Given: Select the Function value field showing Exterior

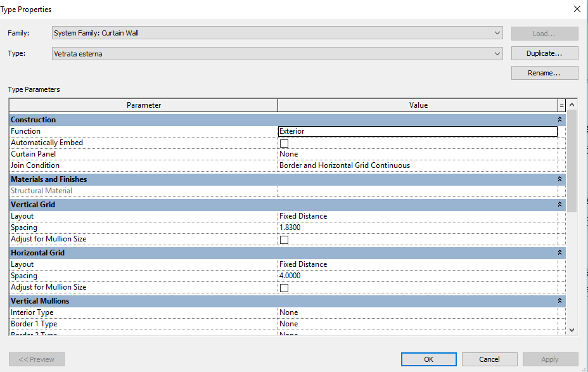Looking at the screenshot, I should tap(418, 131).
